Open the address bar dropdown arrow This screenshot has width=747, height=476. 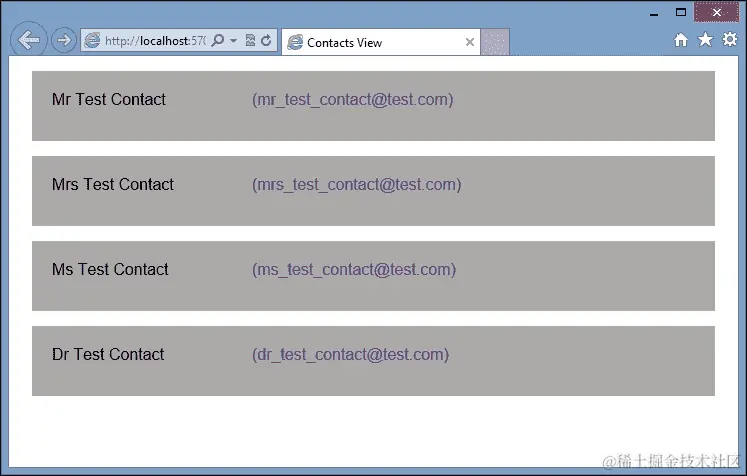pos(233,41)
